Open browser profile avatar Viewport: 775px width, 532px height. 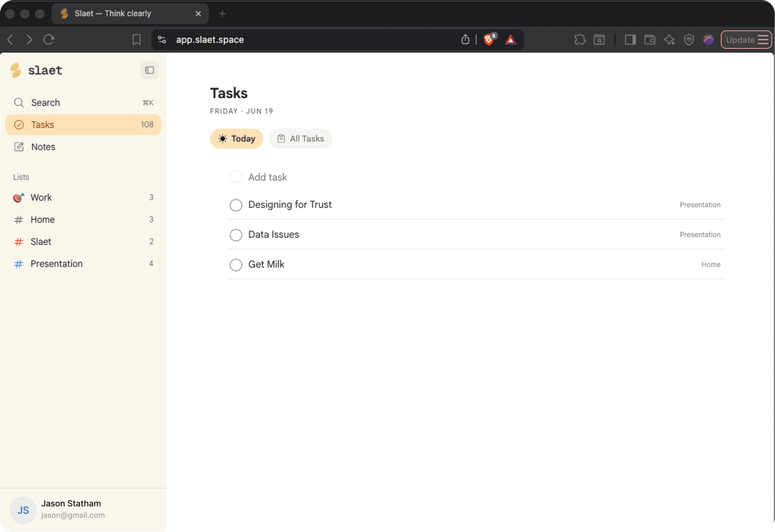point(708,40)
